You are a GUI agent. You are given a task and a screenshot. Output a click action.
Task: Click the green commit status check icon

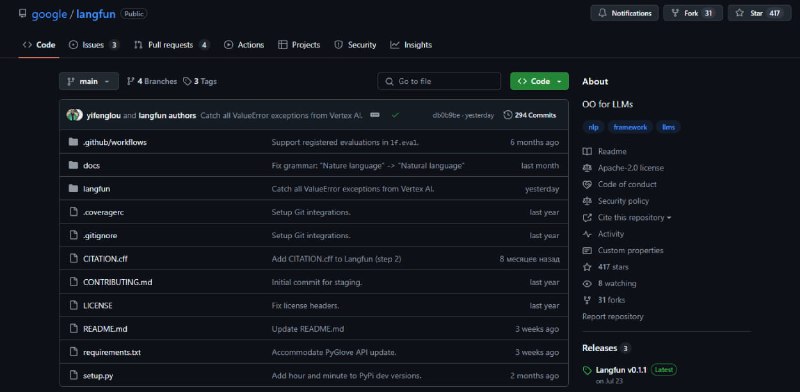coord(395,115)
